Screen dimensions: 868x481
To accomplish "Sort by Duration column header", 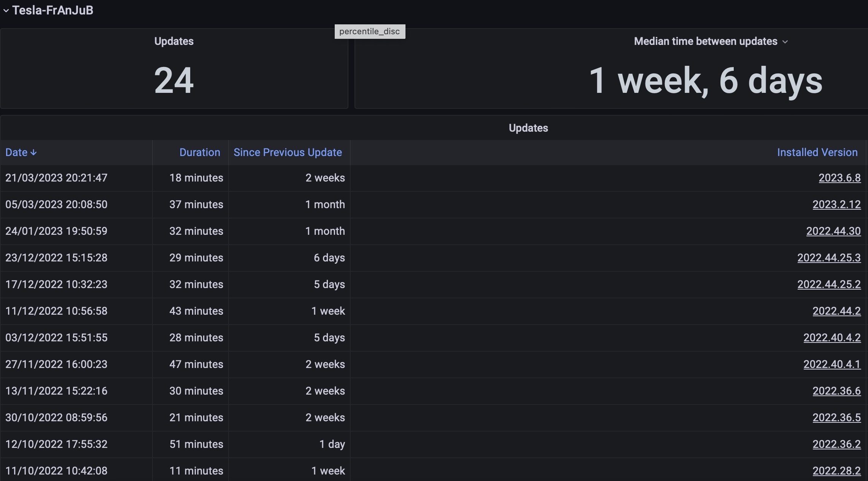I will point(200,153).
